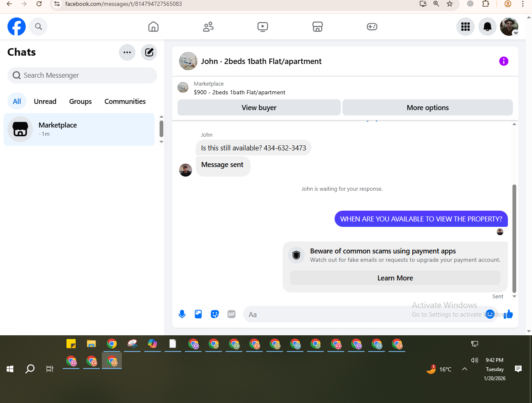Open the Windows notification center icon
This screenshot has height=403, width=532.
(518, 369)
